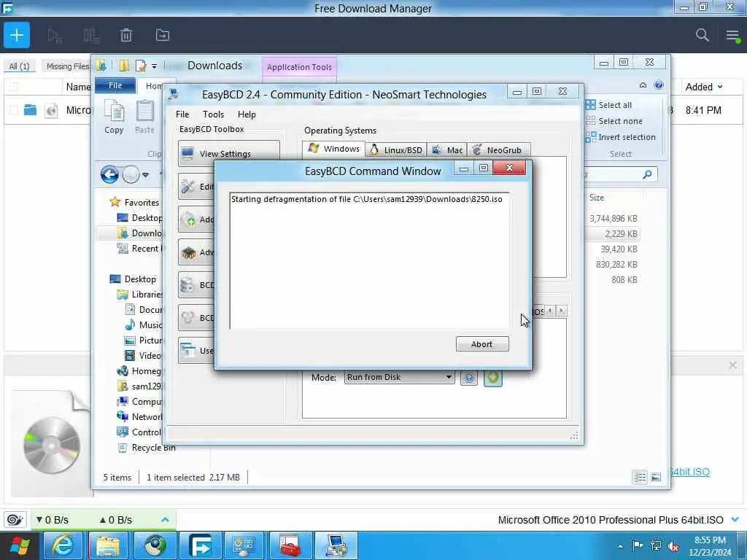Open the Free Download Manager hamburger menu
This screenshot has width=747, height=560.
tap(732, 35)
